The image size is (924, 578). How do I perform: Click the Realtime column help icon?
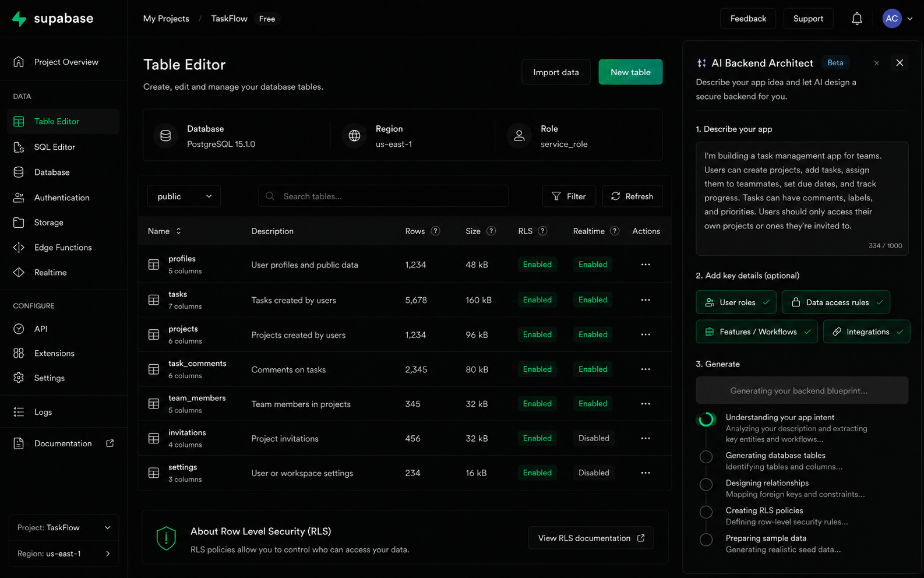pos(614,231)
